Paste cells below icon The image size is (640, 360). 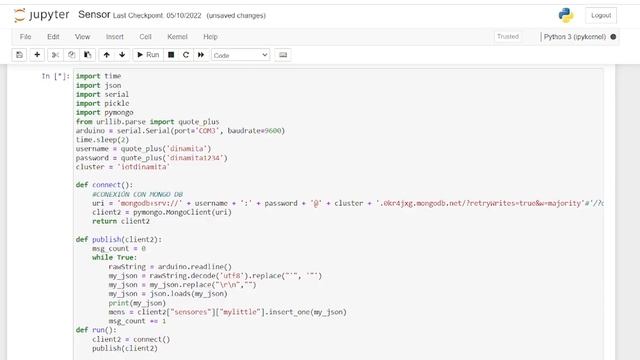(87, 55)
